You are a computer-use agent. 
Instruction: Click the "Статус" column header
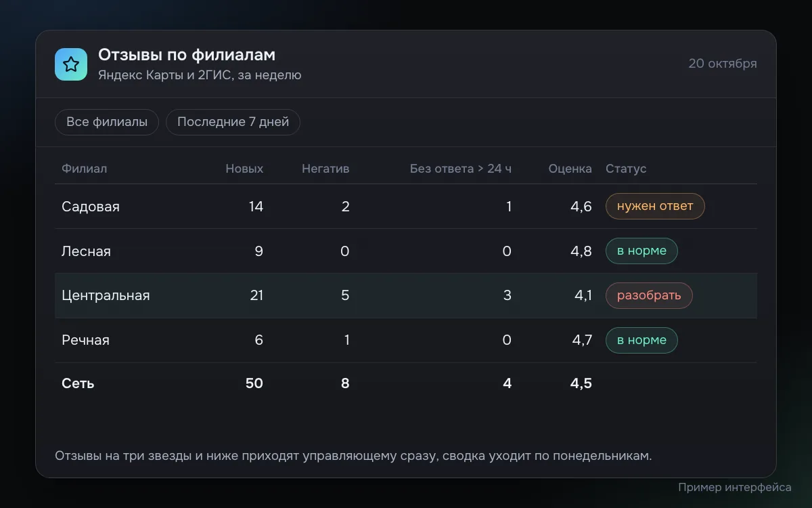[626, 169]
